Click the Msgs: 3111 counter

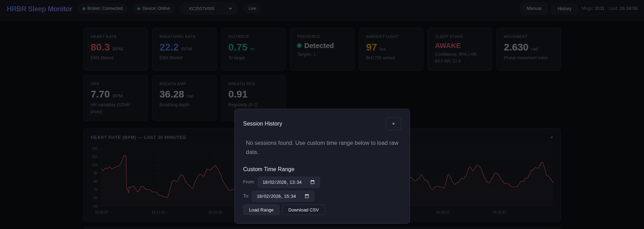tap(593, 8)
